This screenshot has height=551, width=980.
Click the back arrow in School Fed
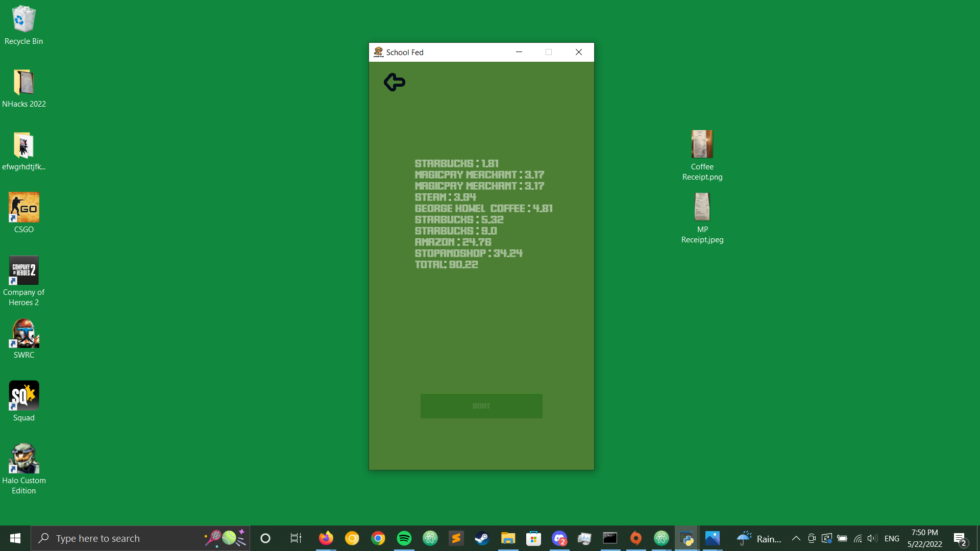point(395,82)
